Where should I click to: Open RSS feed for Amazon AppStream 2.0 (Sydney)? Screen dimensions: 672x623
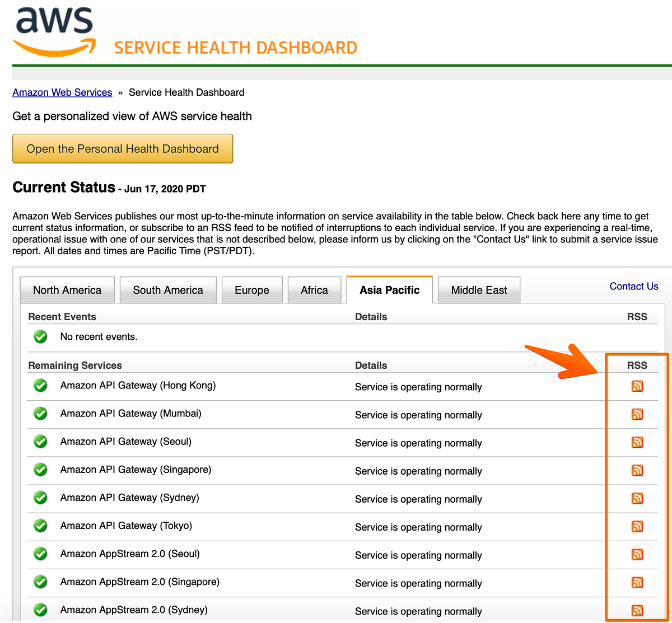click(637, 610)
